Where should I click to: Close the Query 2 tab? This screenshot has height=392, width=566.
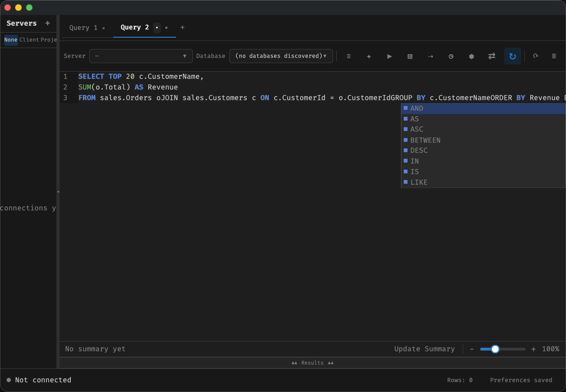click(166, 28)
